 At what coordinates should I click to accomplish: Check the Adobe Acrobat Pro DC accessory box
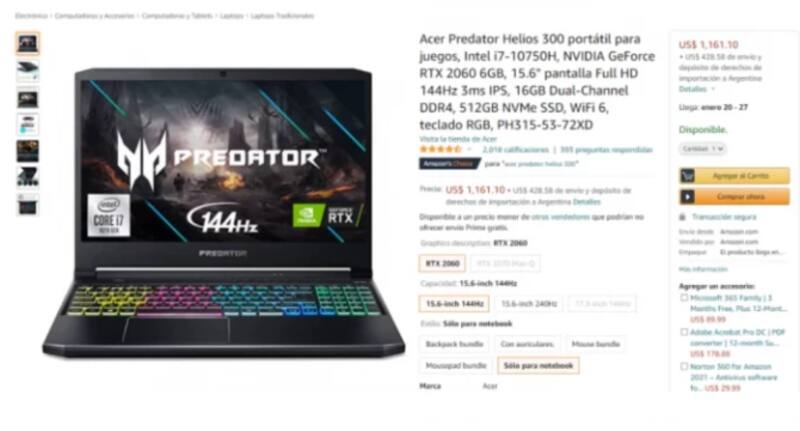684,332
